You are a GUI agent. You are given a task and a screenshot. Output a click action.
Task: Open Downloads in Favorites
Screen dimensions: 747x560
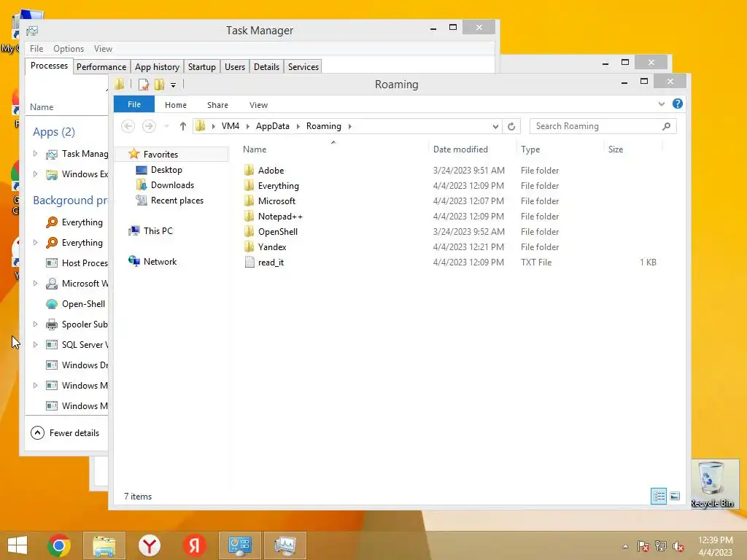pos(172,185)
